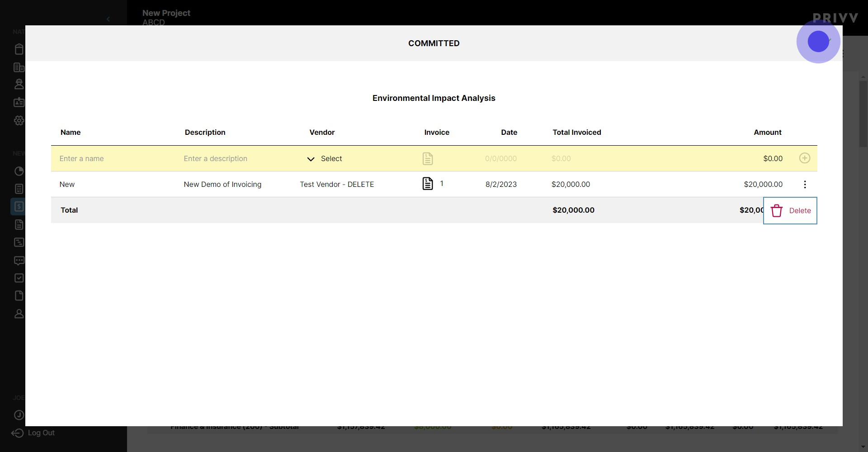This screenshot has width=868, height=452.
Task: Select the highlighted dollar budget icon in sidebar
Action: coord(19,206)
